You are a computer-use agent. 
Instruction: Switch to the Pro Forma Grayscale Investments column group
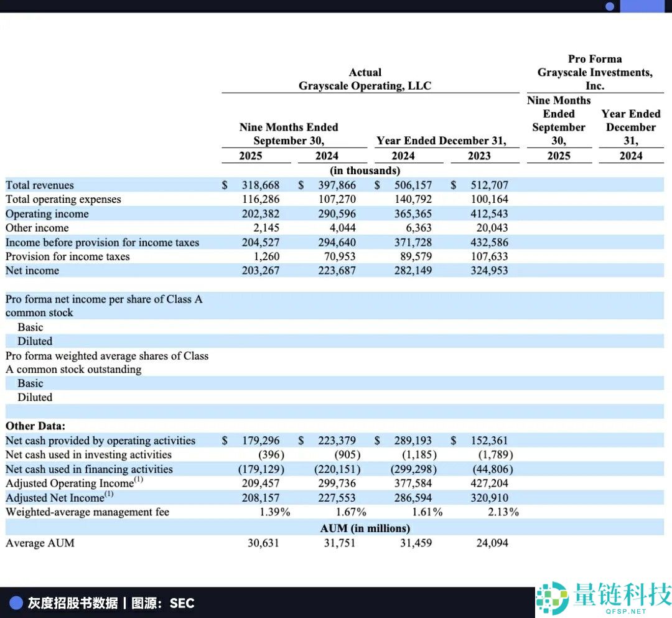pyautogui.click(x=595, y=72)
